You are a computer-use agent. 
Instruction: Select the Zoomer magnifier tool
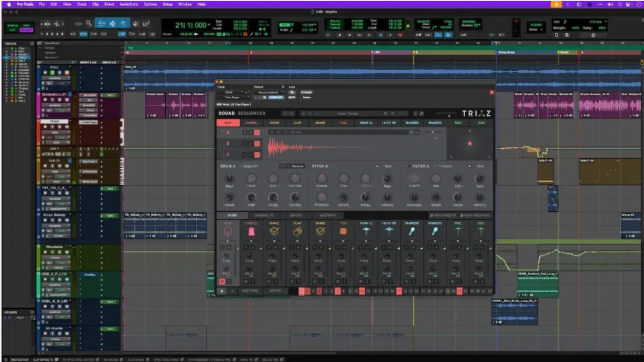point(89,24)
